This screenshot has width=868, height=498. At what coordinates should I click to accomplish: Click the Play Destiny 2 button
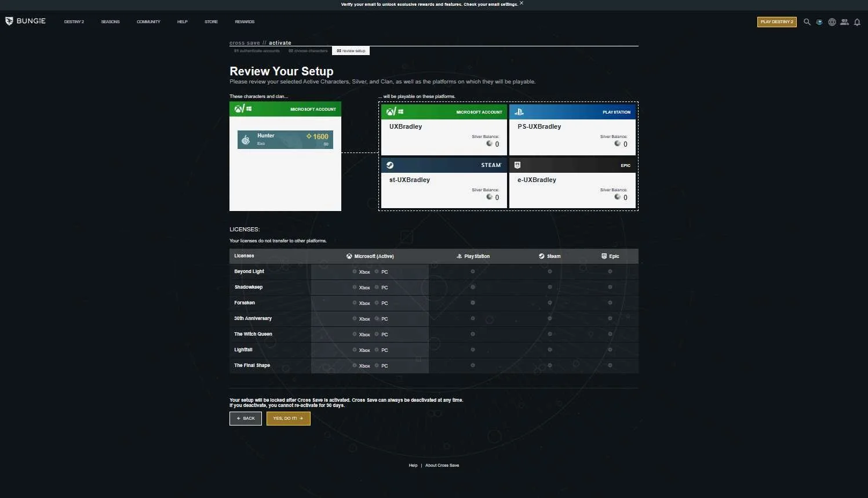(x=776, y=22)
